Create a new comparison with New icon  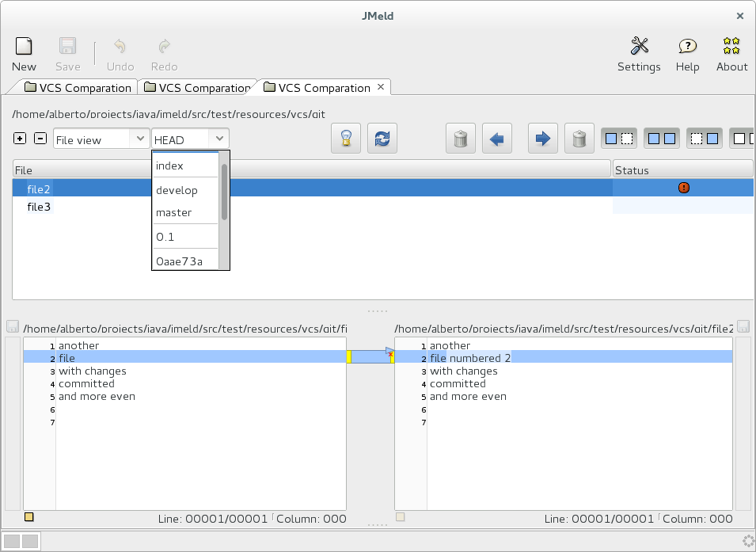[24, 47]
